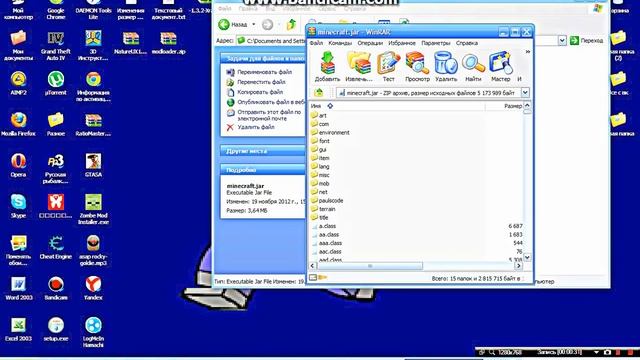The height and width of the screenshot is (360, 640).
Task: Open the Файл menu in WinRAR
Action: click(316, 43)
